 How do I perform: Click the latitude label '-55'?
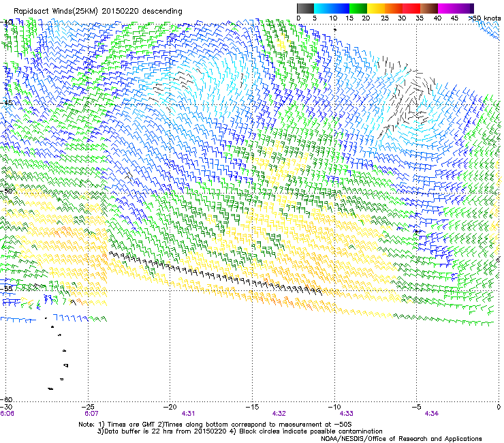click(x=6, y=288)
